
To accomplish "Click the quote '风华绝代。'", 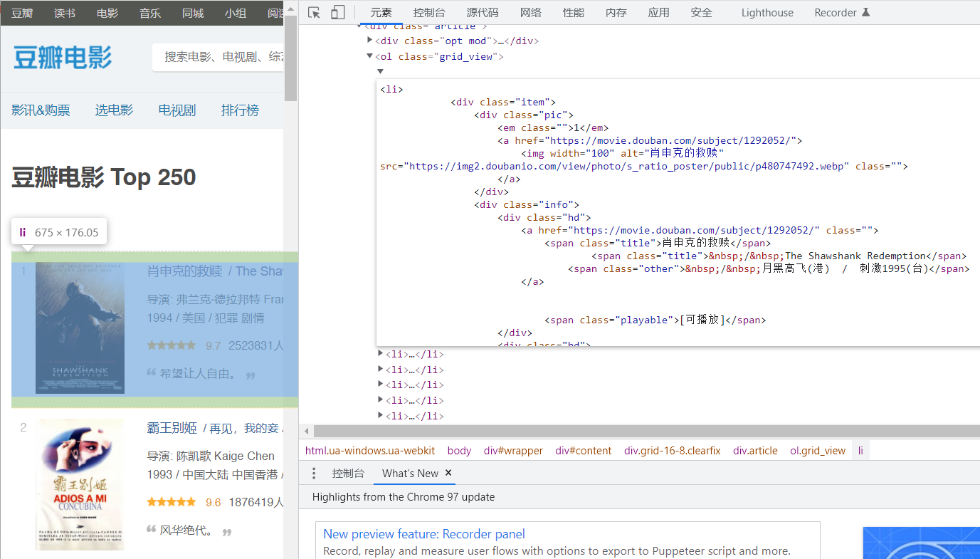I will [187, 531].
